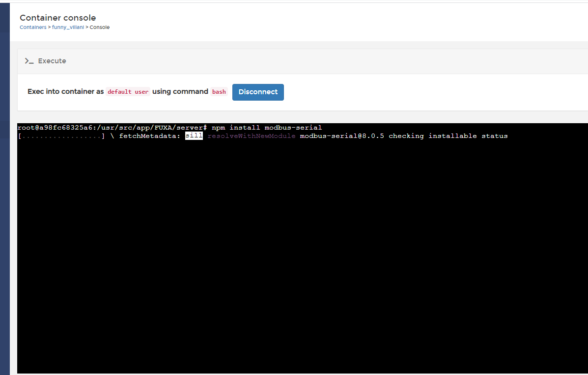This screenshot has width=588, height=375.
Task: Select the 'bash' command badge
Action: point(219,92)
